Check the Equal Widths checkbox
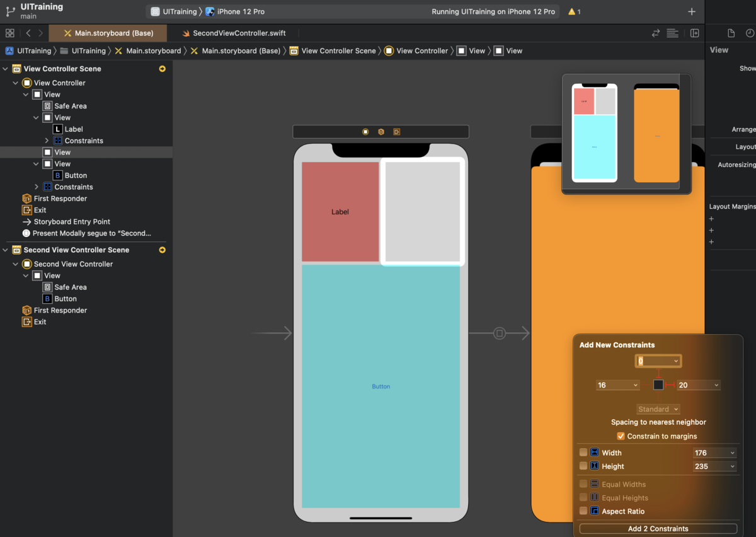The image size is (756, 537). coord(583,484)
